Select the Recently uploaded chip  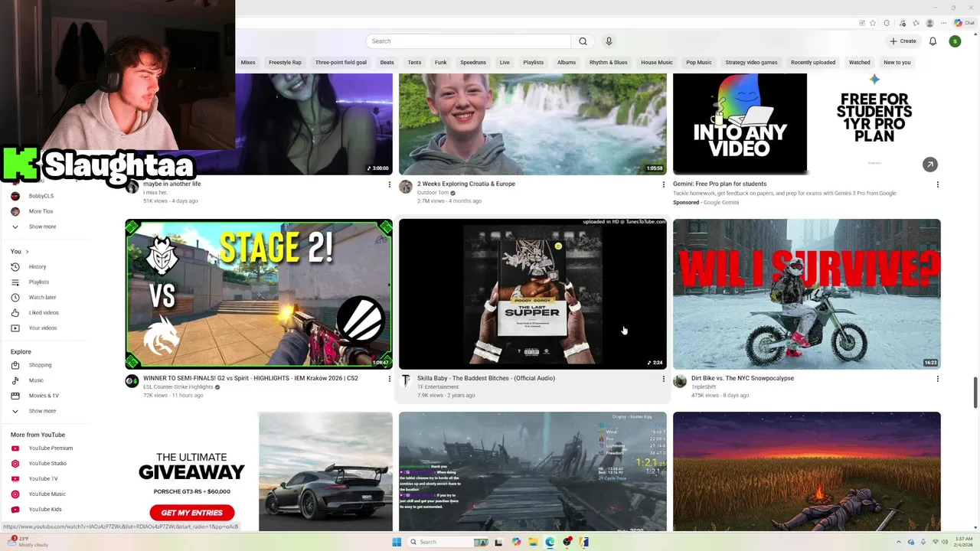[813, 63]
